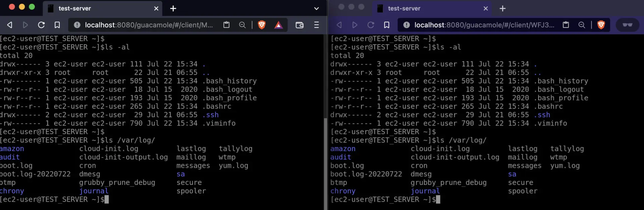
Task: Reload the page in the left window
Action: pos(41,25)
